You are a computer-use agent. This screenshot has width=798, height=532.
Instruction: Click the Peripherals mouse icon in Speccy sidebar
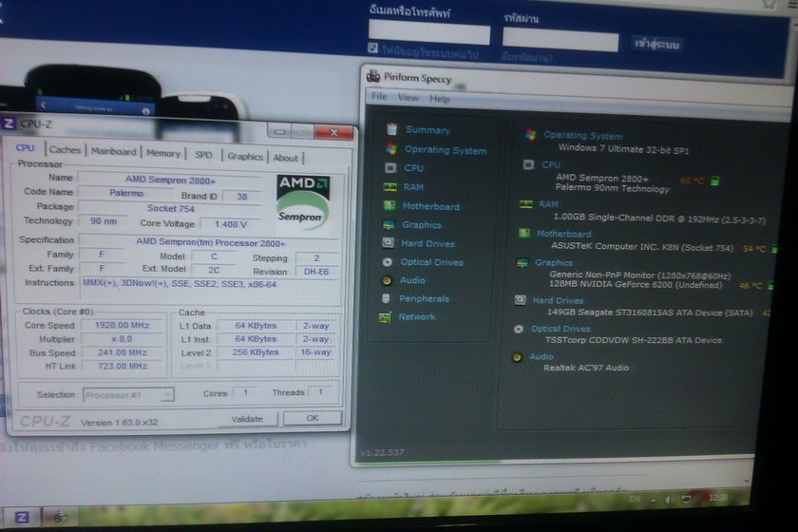tap(386, 298)
